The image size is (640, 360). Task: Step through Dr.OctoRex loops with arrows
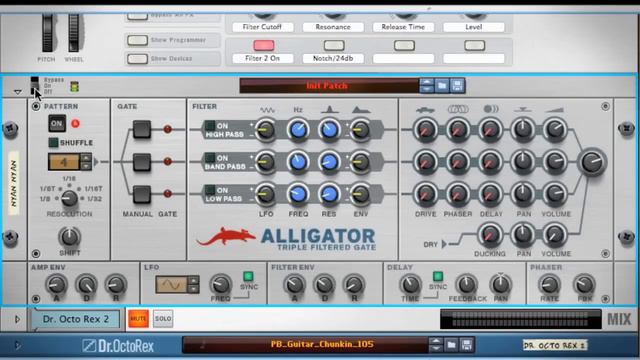tap(436, 345)
